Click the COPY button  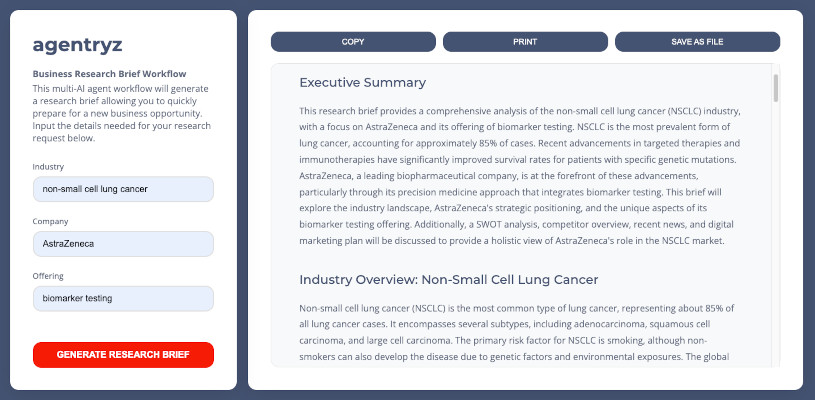[x=353, y=42]
